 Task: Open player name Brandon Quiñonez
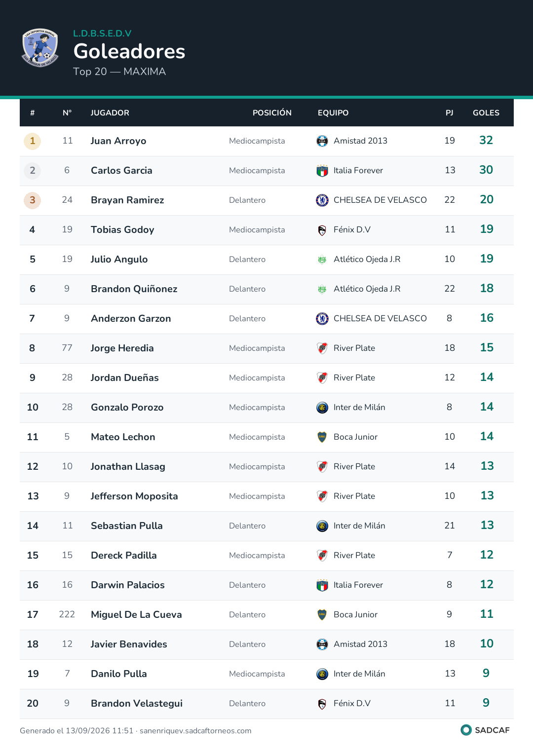pyautogui.click(x=134, y=289)
